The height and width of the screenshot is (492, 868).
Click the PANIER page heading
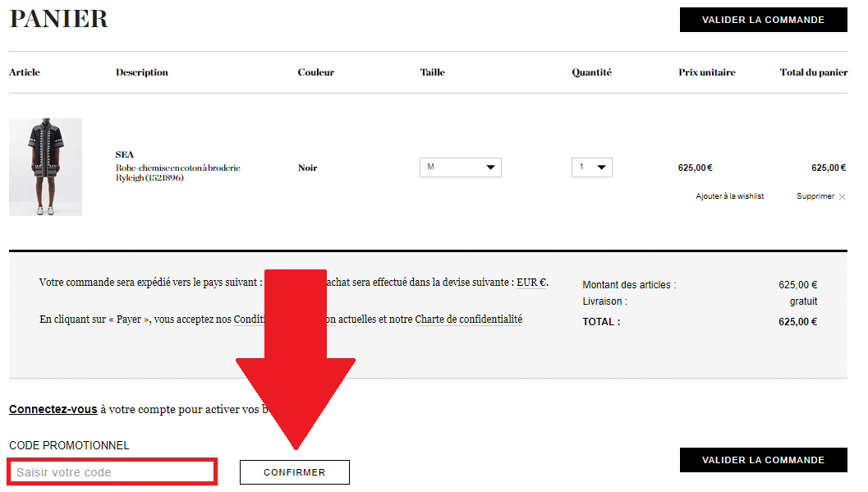click(58, 19)
